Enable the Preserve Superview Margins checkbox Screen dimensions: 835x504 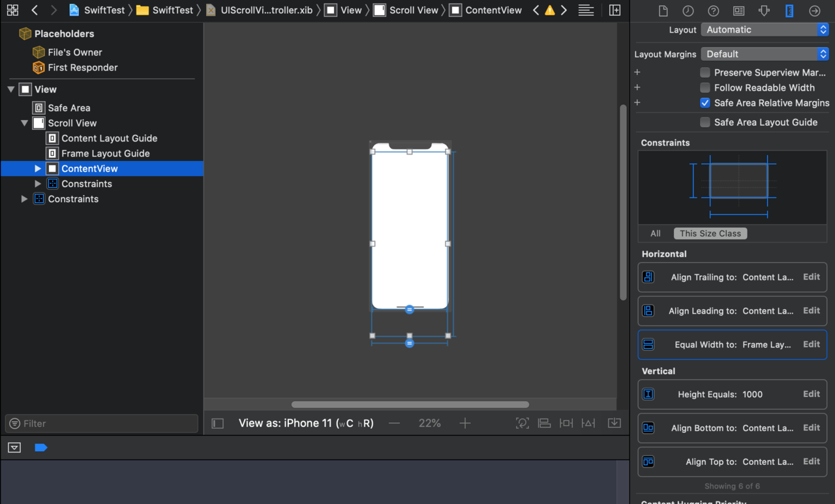[705, 72]
